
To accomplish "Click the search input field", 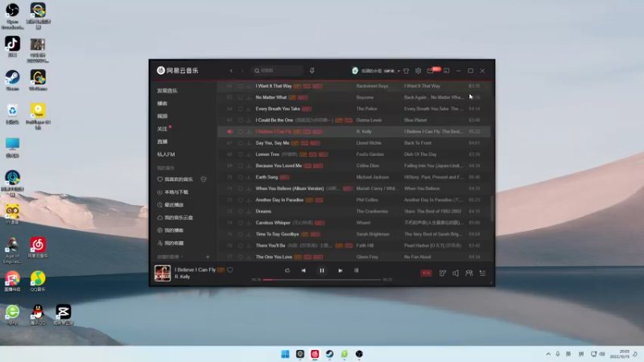I will 278,71.
